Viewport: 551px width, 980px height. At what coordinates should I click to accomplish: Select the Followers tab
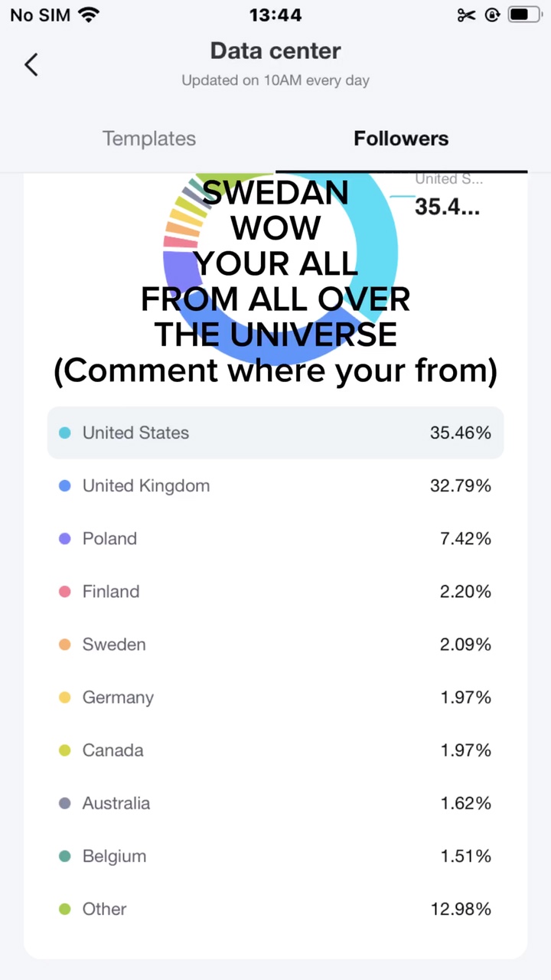point(401,139)
